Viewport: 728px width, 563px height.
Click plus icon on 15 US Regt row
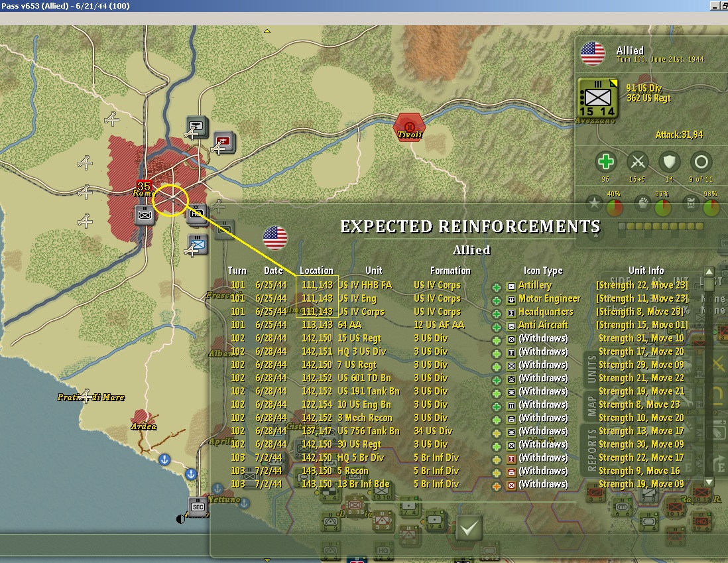(497, 340)
